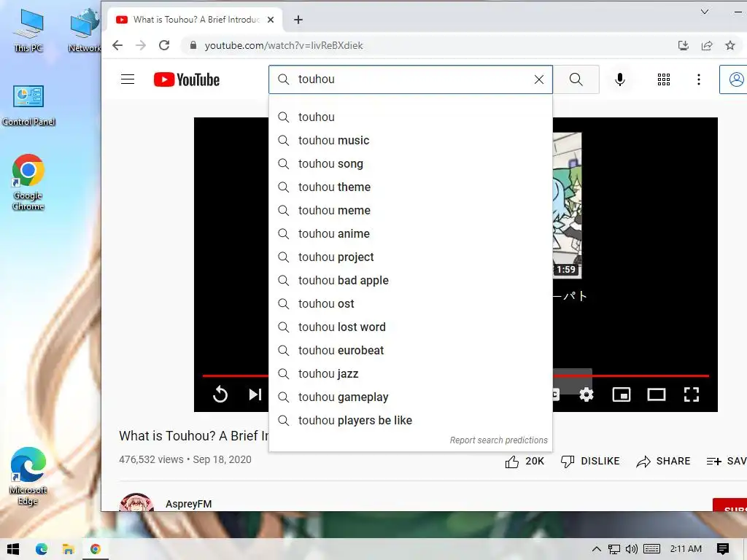This screenshot has width=747, height=560.
Task: Click the install app icon in address bar
Action: tap(684, 45)
